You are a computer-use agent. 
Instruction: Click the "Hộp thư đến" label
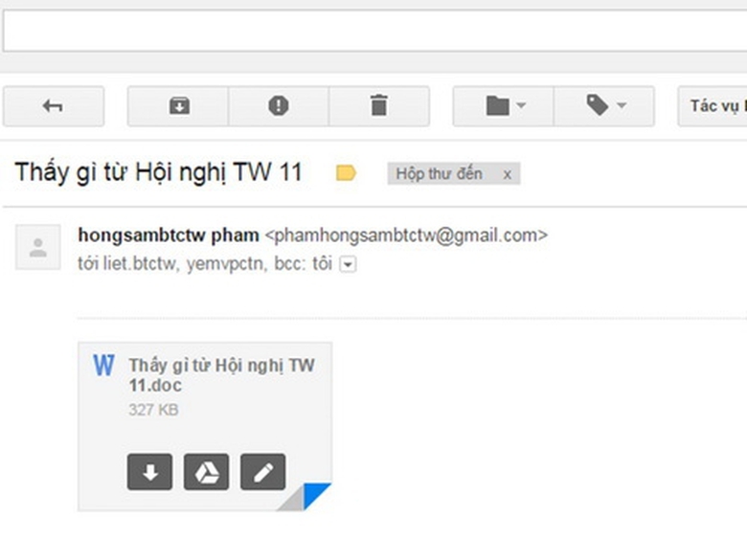440,173
